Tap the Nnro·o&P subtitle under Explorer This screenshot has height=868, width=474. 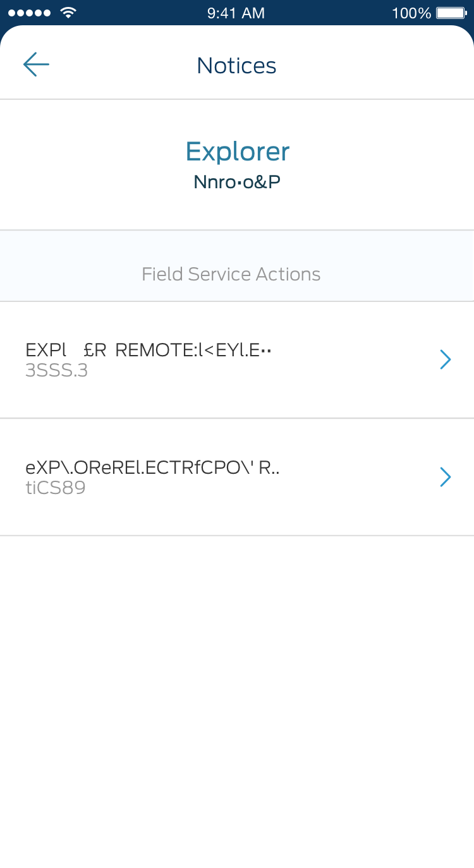click(237, 181)
